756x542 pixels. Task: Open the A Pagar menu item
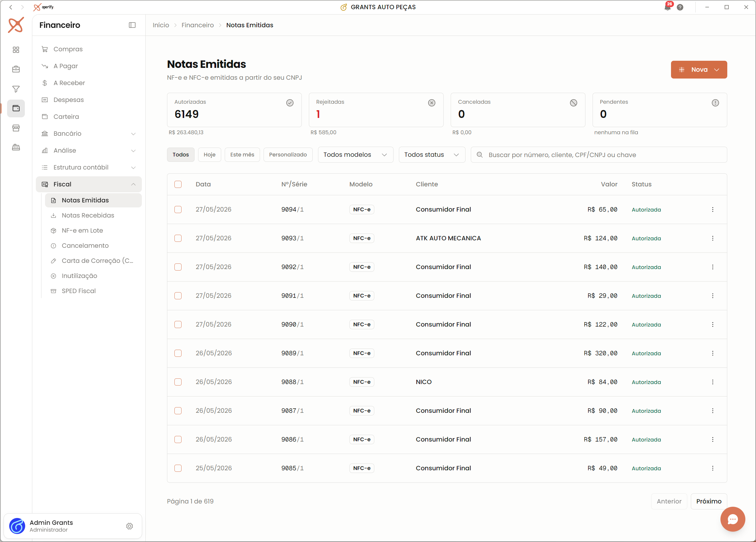[89, 66]
